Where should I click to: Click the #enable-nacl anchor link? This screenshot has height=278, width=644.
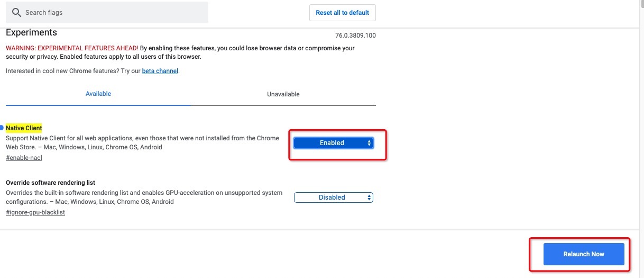click(24, 158)
